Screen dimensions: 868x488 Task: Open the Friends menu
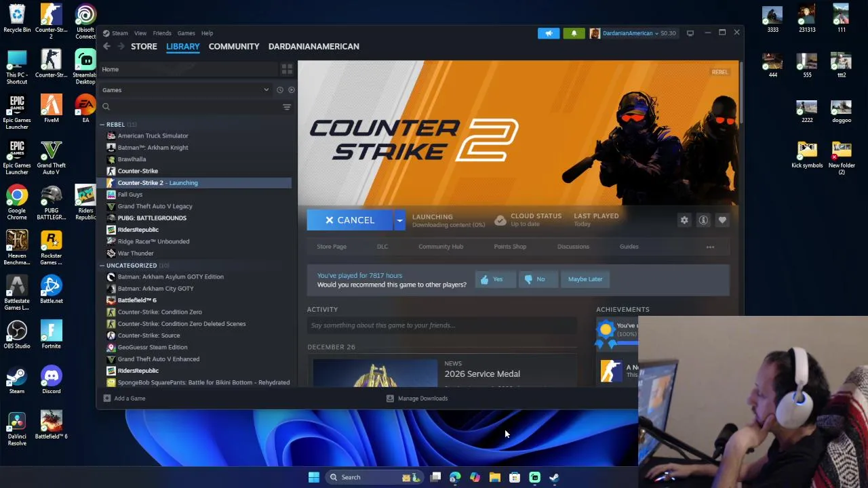click(161, 33)
